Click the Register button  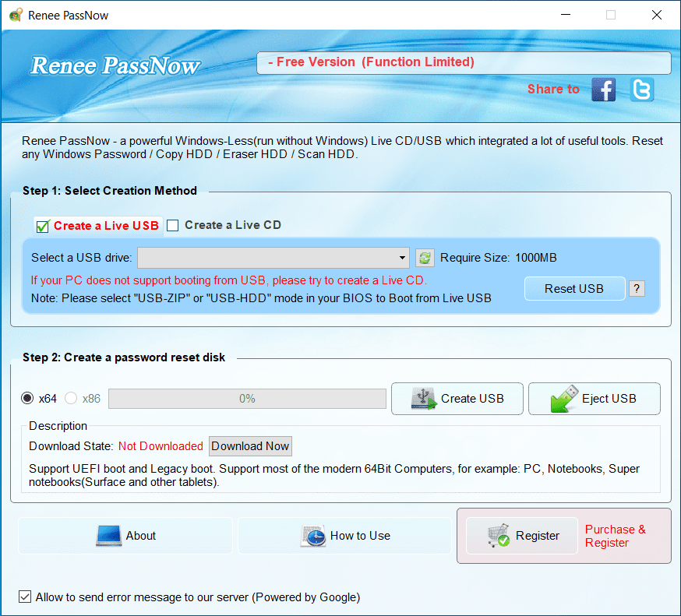(x=522, y=536)
